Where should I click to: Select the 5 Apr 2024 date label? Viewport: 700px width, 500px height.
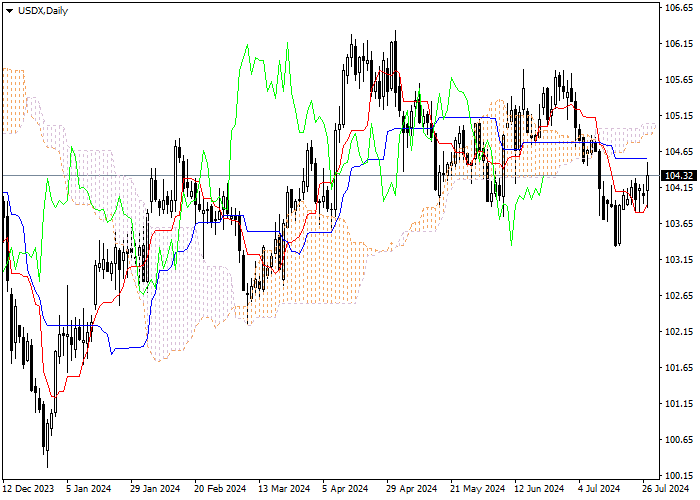pyautogui.click(x=345, y=489)
